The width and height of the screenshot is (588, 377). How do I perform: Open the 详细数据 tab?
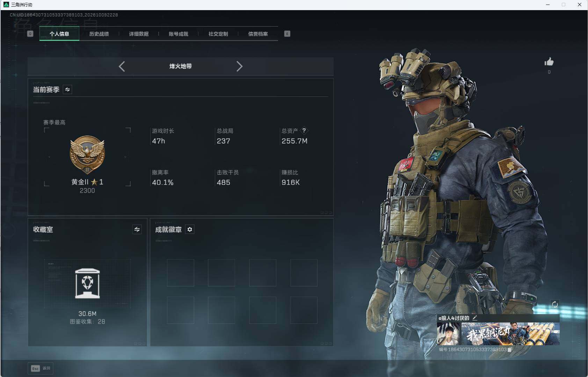click(x=139, y=34)
